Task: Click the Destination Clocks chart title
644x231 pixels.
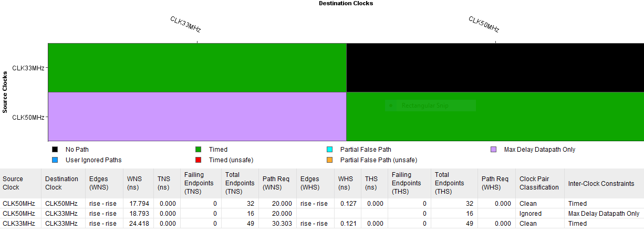Action: pyautogui.click(x=346, y=3)
